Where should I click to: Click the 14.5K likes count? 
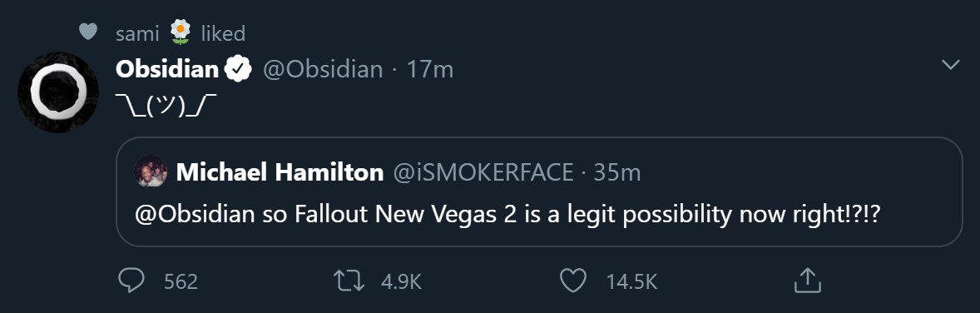pos(631,281)
